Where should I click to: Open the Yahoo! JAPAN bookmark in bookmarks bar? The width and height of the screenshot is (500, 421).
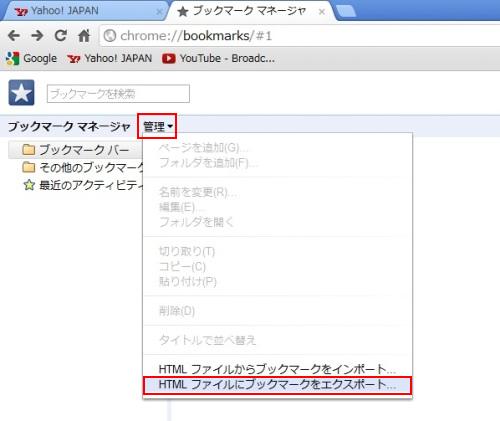tap(109, 58)
